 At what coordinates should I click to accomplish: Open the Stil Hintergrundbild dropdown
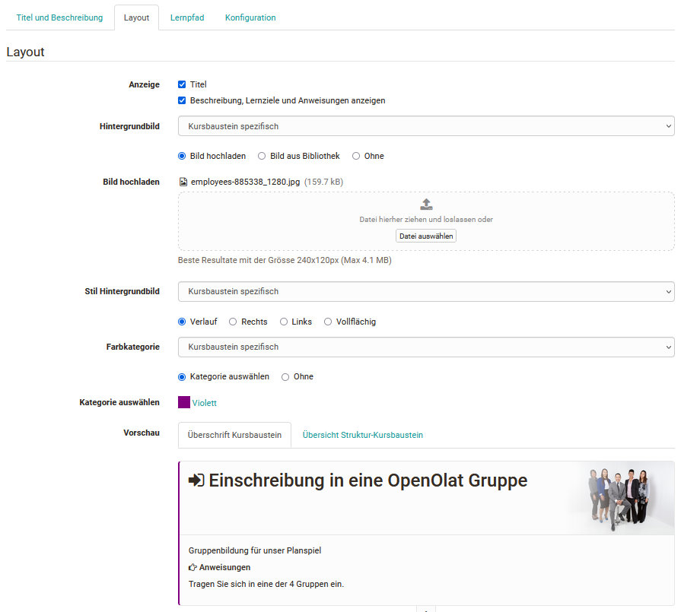[426, 291]
